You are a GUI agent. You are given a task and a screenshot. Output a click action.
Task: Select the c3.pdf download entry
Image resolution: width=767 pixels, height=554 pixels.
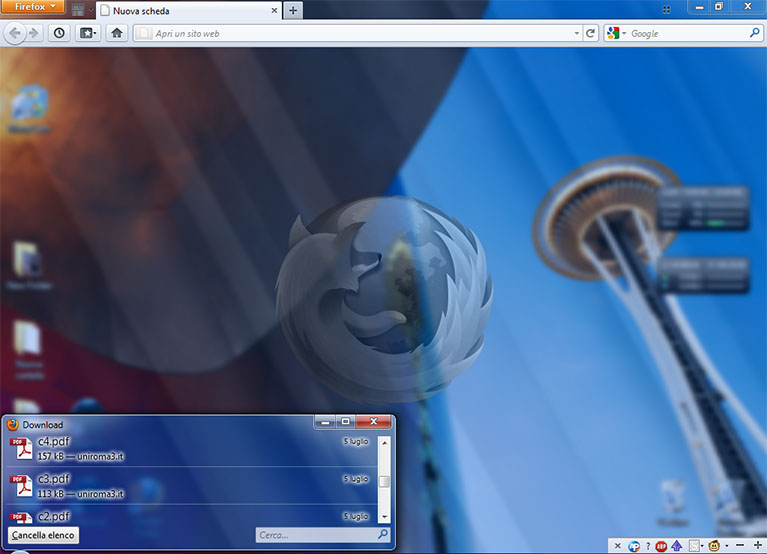click(191, 486)
